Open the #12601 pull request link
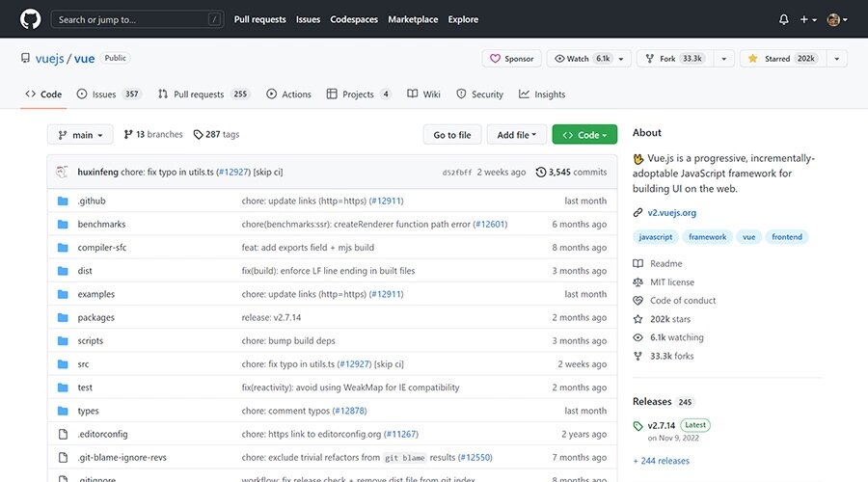 (x=490, y=224)
